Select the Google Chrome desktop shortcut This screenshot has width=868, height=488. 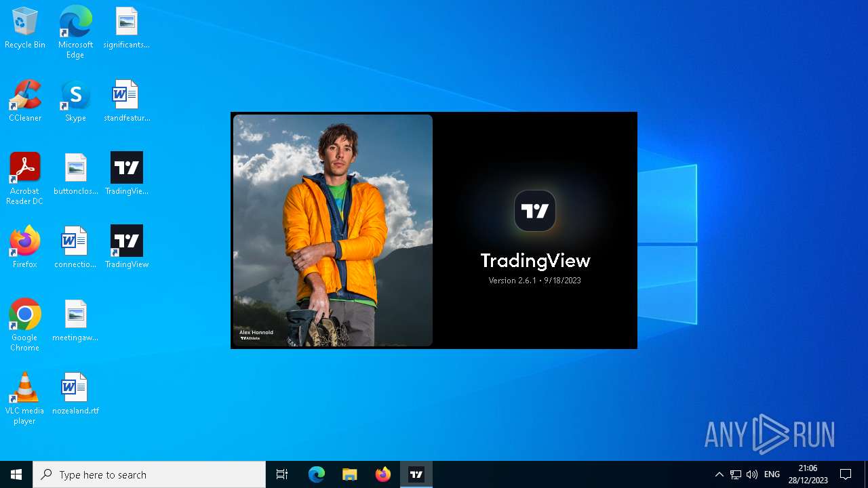[25, 325]
